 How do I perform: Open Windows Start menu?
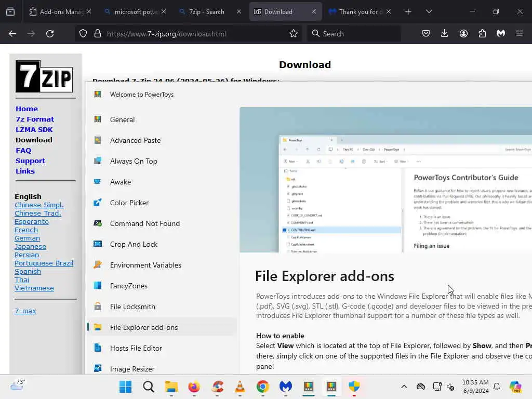pos(126,387)
